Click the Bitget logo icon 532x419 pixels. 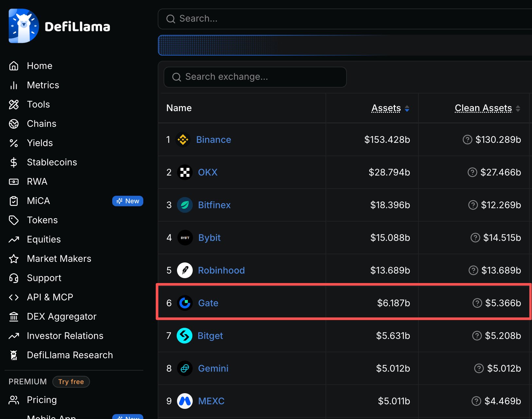(x=185, y=336)
